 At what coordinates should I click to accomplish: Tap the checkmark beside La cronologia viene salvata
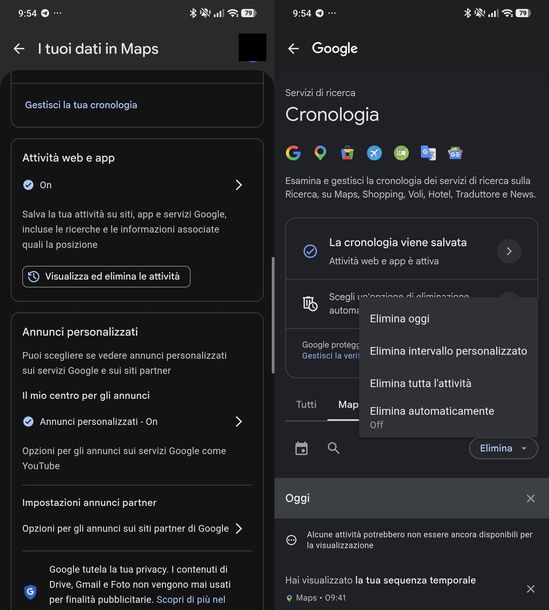[310, 251]
